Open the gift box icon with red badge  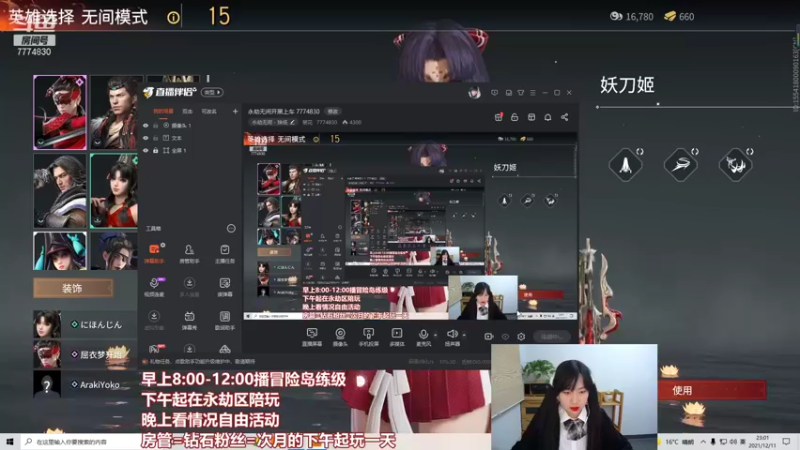pos(498,117)
